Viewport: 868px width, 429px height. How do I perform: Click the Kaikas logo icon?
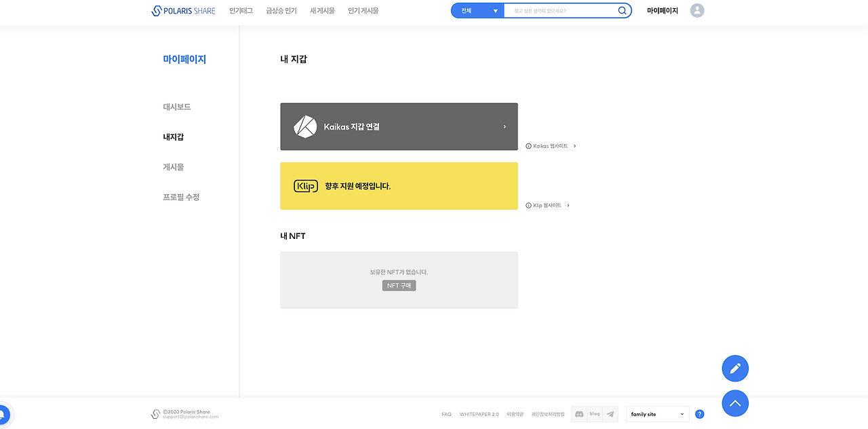point(305,127)
